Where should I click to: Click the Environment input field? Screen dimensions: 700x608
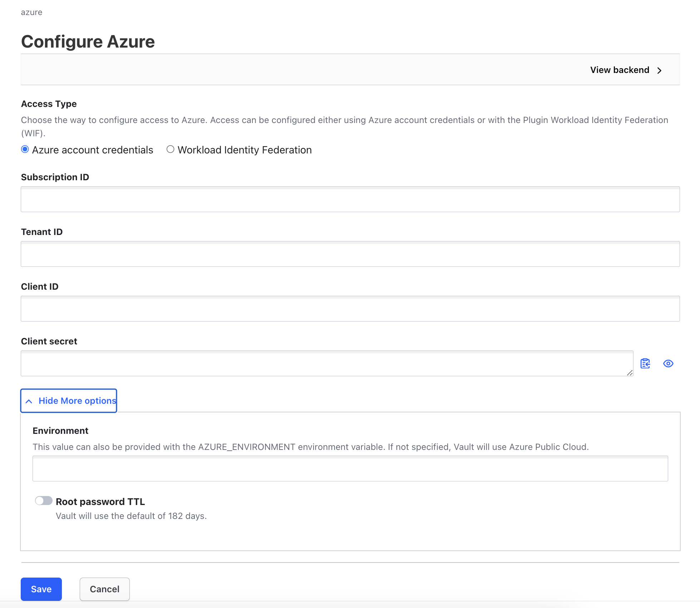pos(350,469)
